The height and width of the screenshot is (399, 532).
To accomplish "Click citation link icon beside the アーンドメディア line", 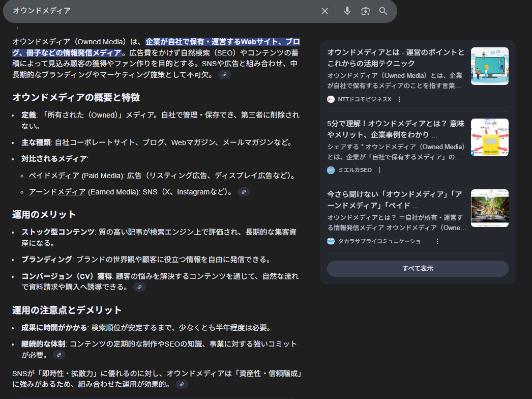I will coord(244,192).
